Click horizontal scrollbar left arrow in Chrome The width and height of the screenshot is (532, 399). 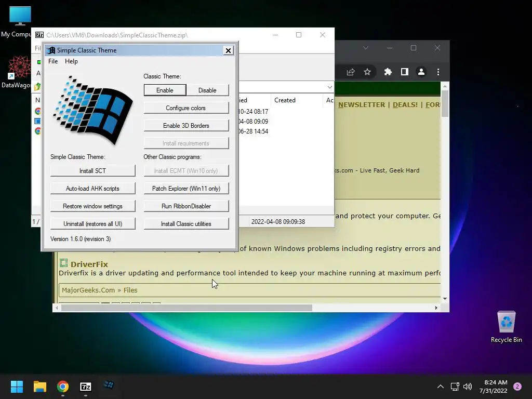pyautogui.click(x=57, y=308)
